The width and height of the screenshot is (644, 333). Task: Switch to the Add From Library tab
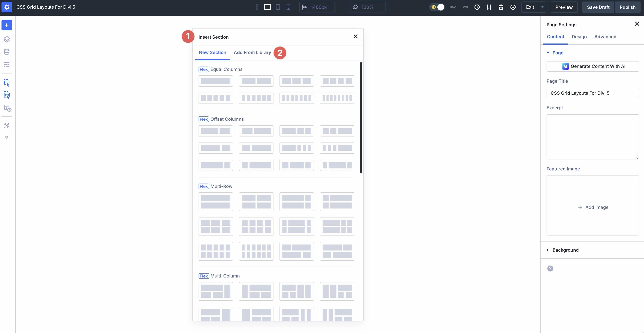click(x=252, y=52)
